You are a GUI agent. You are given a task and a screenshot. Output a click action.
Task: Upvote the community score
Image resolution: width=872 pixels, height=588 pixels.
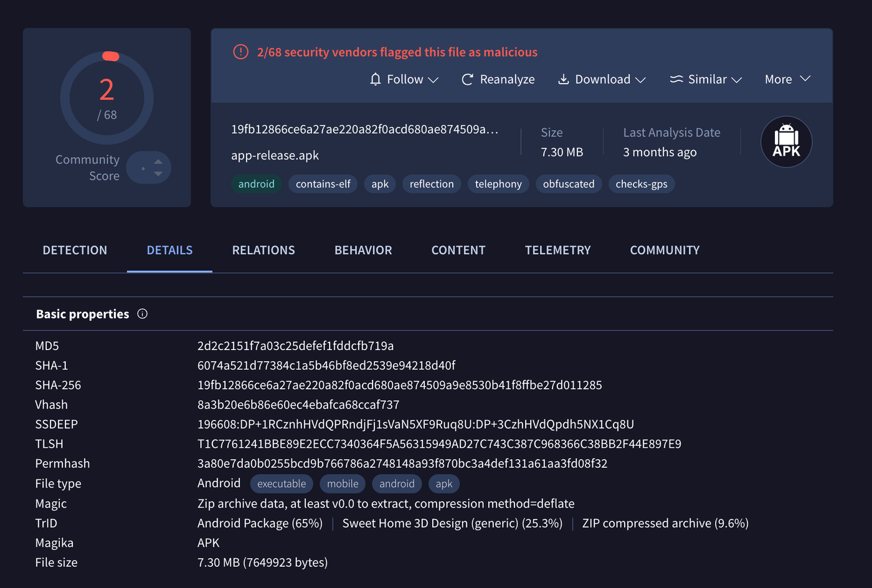[158, 161]
